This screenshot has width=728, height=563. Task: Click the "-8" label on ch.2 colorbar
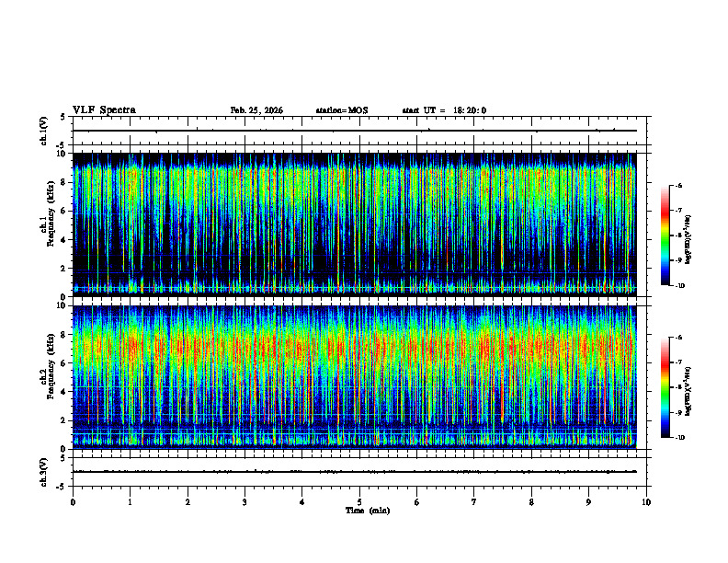tap(679, 387)
